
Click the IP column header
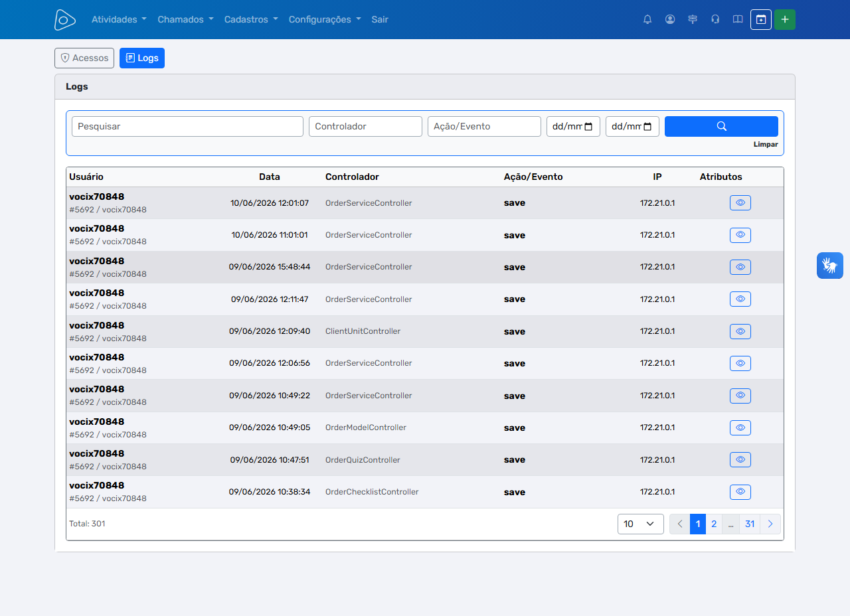point(657,177)
